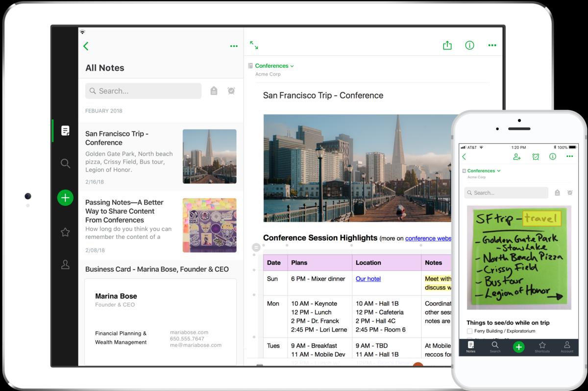588x391 pixels.
Task: Show note info on the iPad
Action: point(469,46)
